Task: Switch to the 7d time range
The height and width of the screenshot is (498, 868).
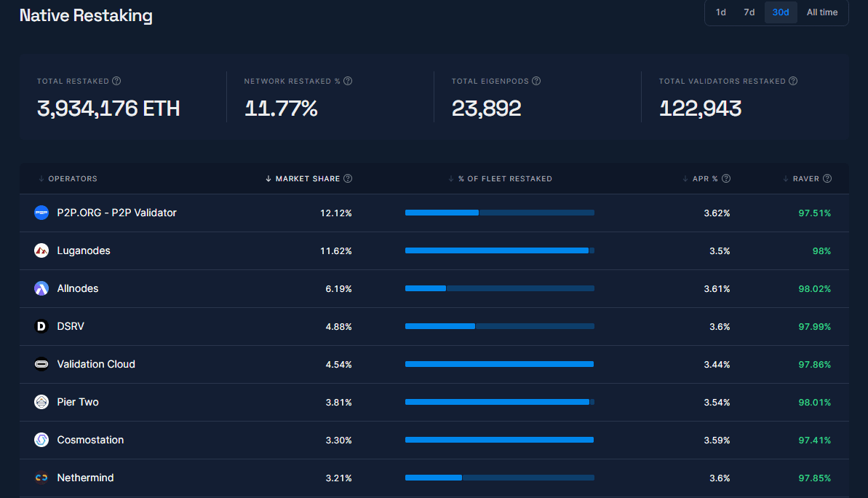Action: pyautogui.click(x=749, y=12)
